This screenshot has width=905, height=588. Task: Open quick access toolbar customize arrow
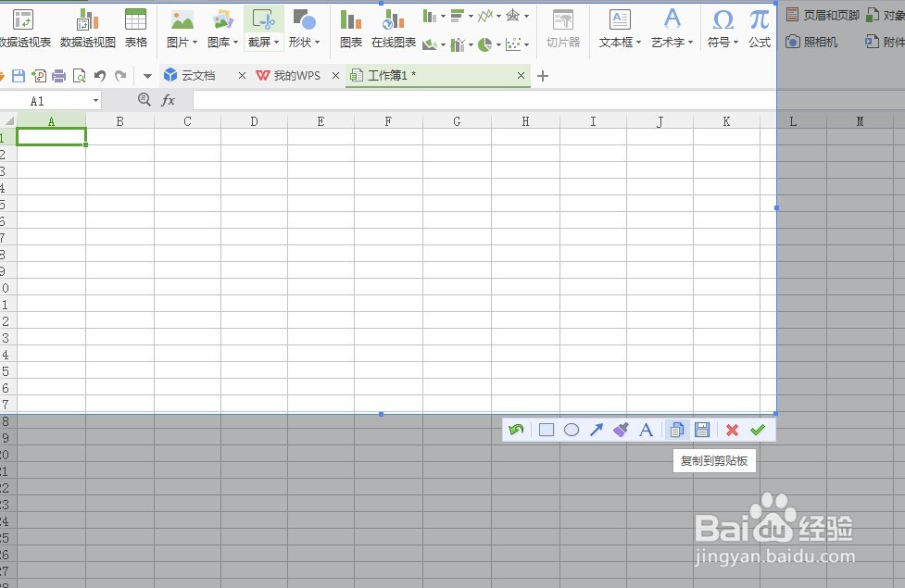pyautogui.click(x=148, y=76)
